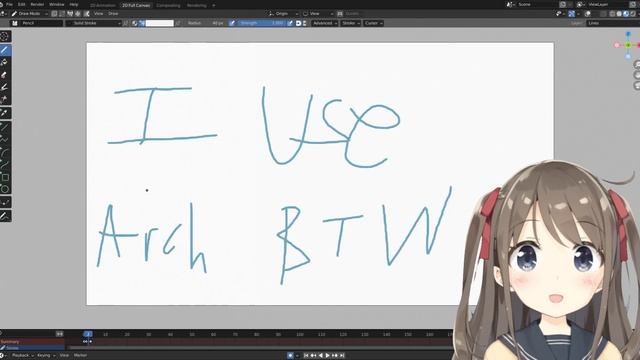Click the Strength slider

coord(261,23)
